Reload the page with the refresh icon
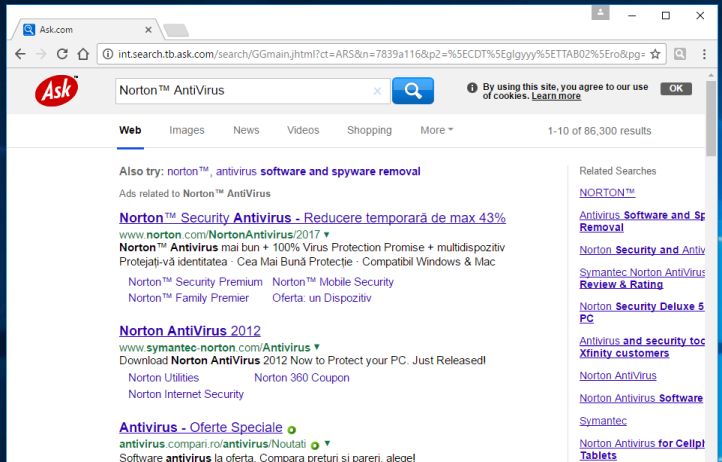Screen dimensions: 722x462 point(62,54)
